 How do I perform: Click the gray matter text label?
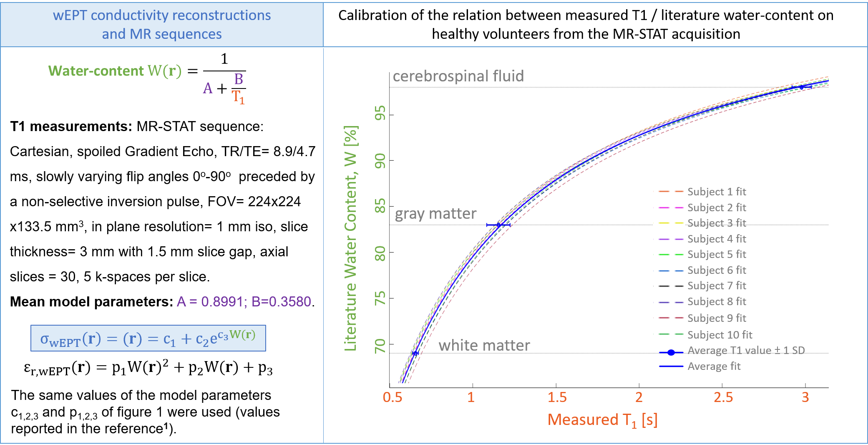click(435, 214)
